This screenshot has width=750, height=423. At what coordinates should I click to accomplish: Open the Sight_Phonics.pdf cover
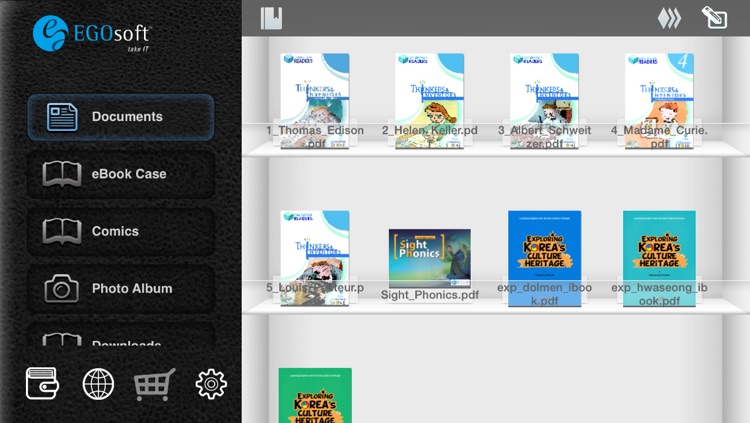tap(430, 258)
